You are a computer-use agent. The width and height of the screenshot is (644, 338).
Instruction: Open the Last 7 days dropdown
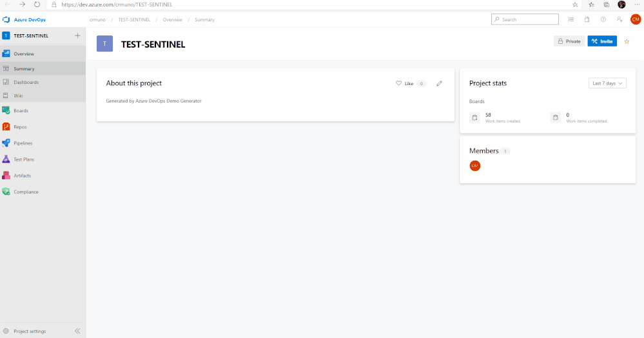click(607, 83)
